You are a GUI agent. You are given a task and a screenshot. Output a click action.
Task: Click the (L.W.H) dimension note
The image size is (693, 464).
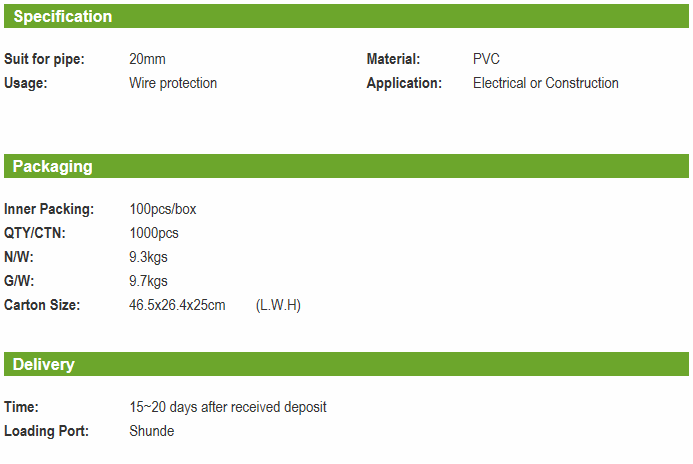pos(278,305)
